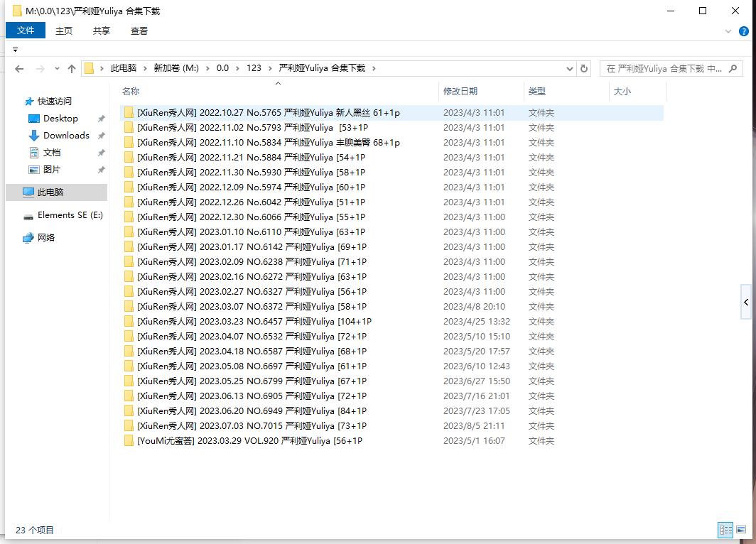Screen dimensions: 756x544
Task: Select the NO.6142 folder icon
Action: point(129,247)
